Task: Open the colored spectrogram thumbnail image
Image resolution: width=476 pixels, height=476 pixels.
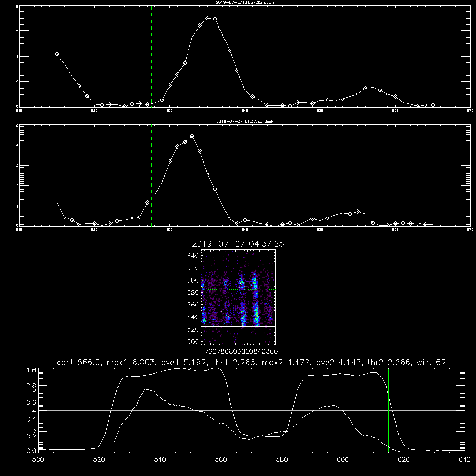Action: coord(238,297)
